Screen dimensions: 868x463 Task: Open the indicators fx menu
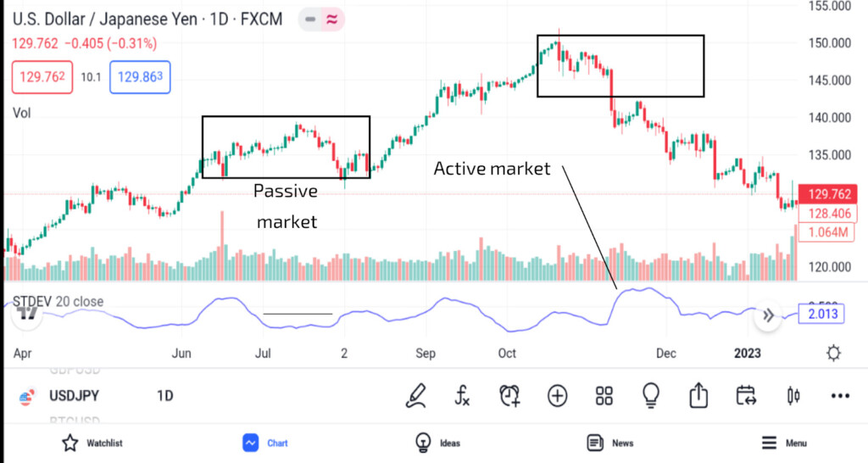tap(463, 395)
